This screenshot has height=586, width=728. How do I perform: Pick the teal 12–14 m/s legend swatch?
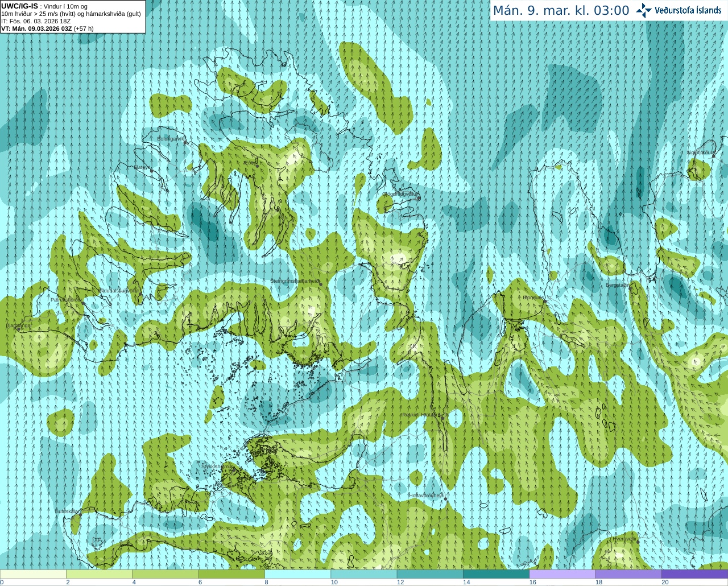430,574
